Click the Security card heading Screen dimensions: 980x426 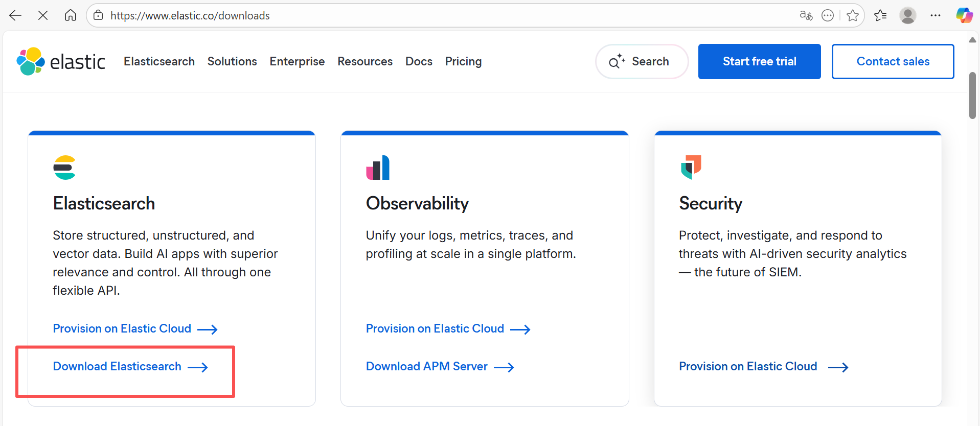click(711, 203)
